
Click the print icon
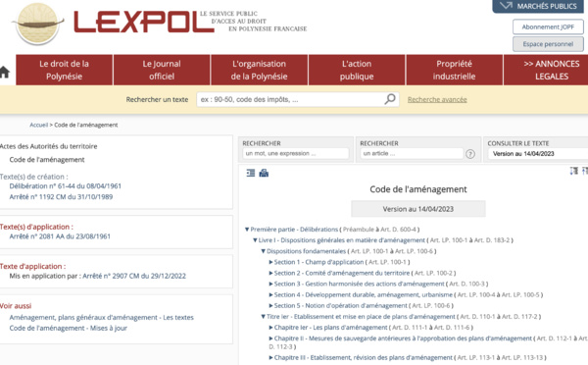coord(264,173)
